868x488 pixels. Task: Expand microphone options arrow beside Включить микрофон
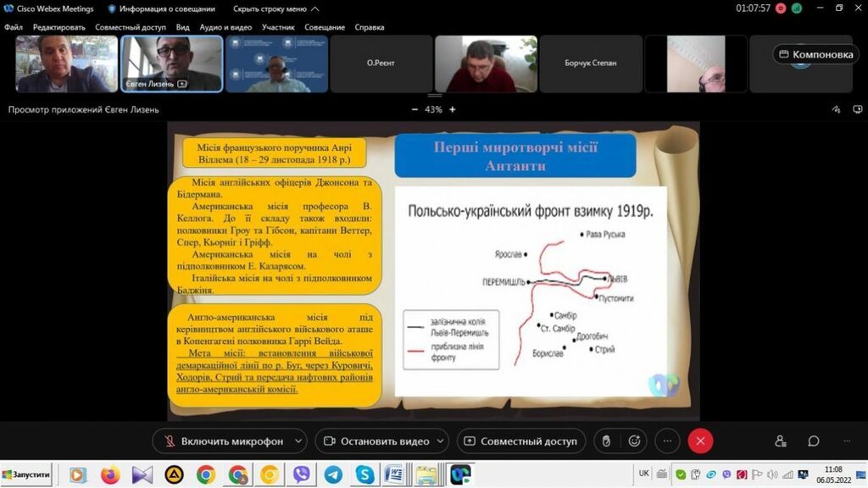298,441
